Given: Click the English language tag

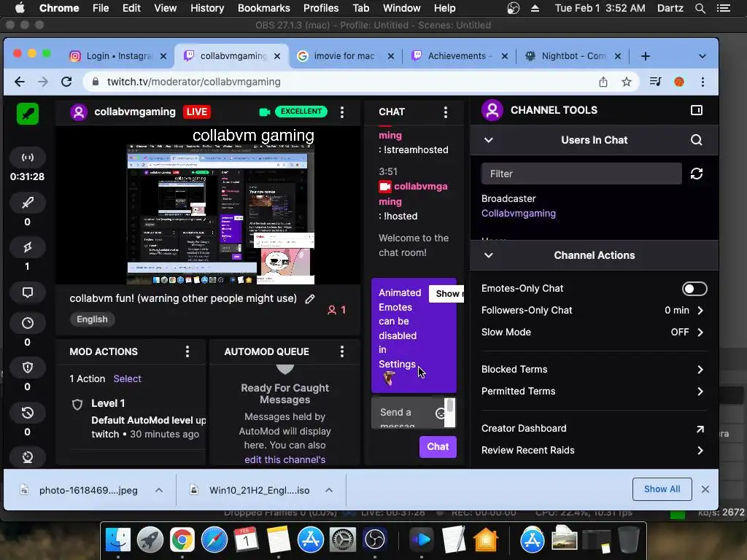Looking at the screenshot, I should click(x=92, y=319).
